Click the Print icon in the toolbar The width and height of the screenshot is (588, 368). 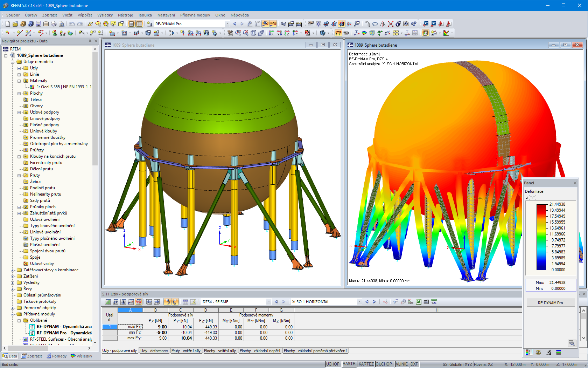pos(54,23)
